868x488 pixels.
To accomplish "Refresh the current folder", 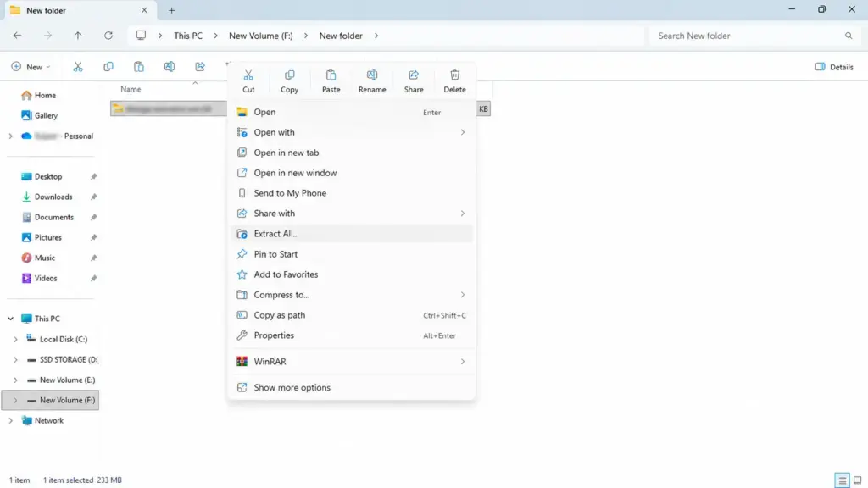I will [108, 36].
